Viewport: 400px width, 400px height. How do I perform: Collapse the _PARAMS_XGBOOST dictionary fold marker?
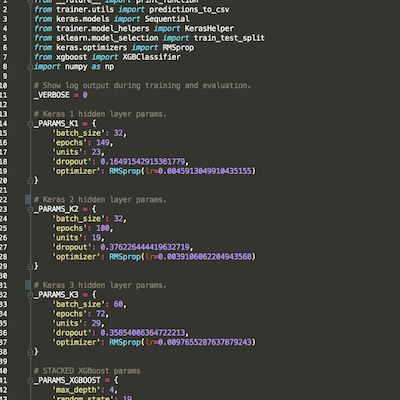pos(30,380)
